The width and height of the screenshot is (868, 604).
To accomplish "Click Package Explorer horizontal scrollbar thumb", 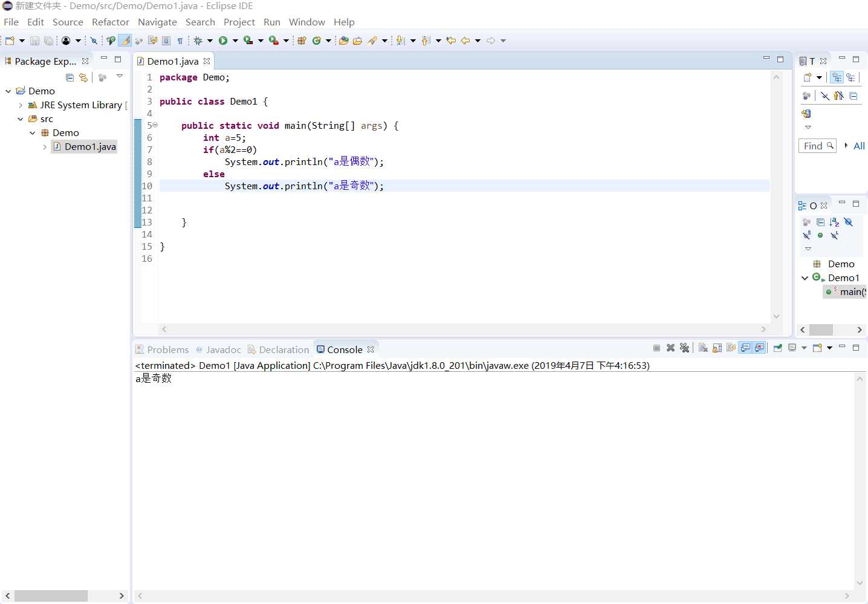I will [51, 596].
